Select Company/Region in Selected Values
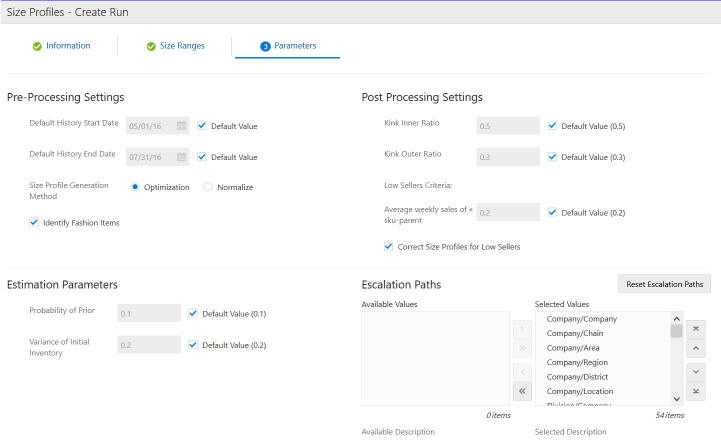Viewport: 721px width, 446px height. 577,362
